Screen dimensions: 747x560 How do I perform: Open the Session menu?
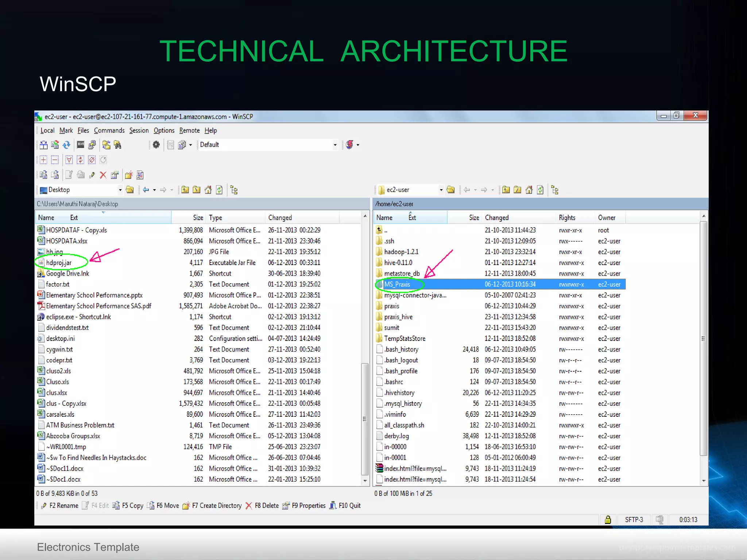pos(139,131)
